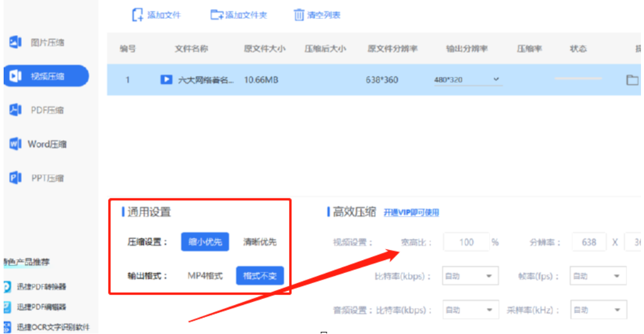The height and width of the screenshot is (334, 644).
Task: Click the 高效压缩 section title
Action: click(354, 212)
